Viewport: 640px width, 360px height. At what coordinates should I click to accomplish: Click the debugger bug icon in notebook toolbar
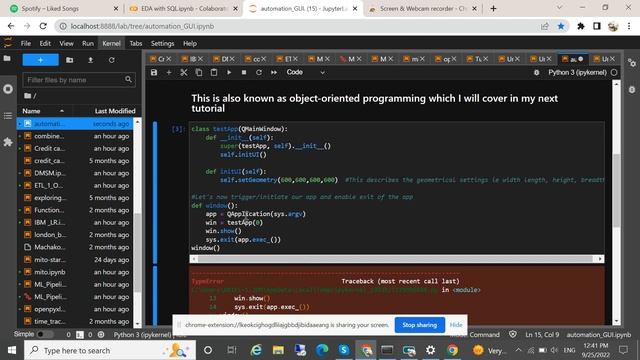coord(536,72)
